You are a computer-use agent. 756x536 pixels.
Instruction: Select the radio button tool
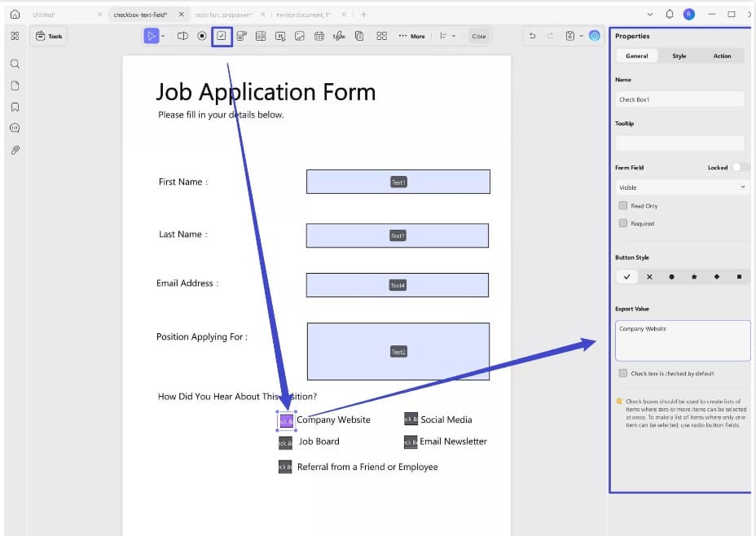201,35
